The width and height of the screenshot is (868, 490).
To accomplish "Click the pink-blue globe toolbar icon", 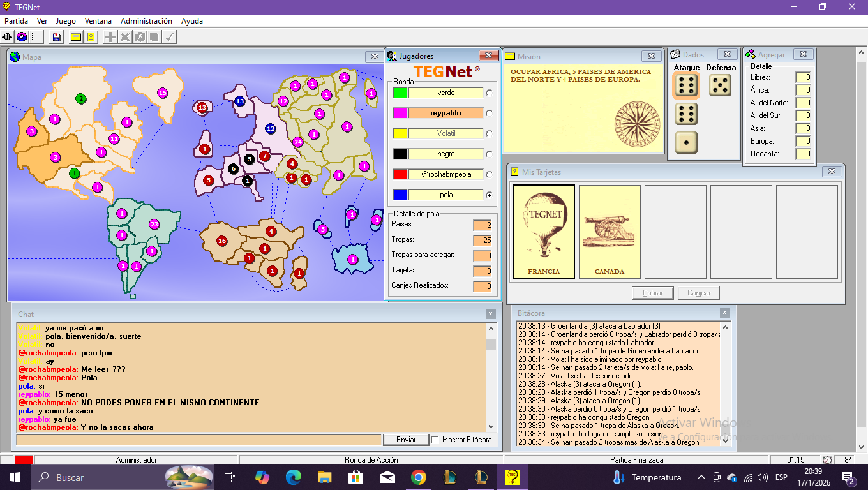I will point(22,37).
